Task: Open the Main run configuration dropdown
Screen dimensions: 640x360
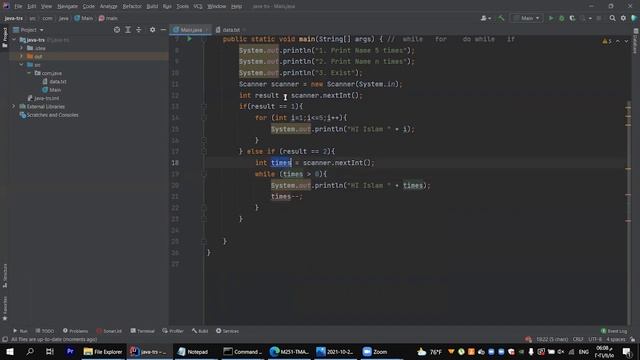Action: [527, 18]
